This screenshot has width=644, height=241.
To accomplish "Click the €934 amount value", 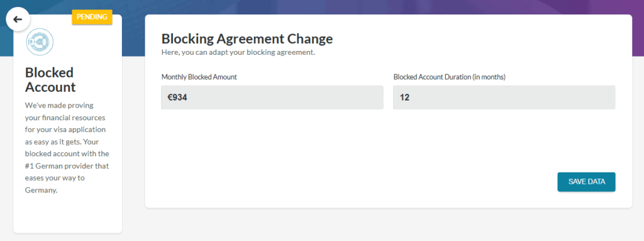I will [x=177, y=98].
